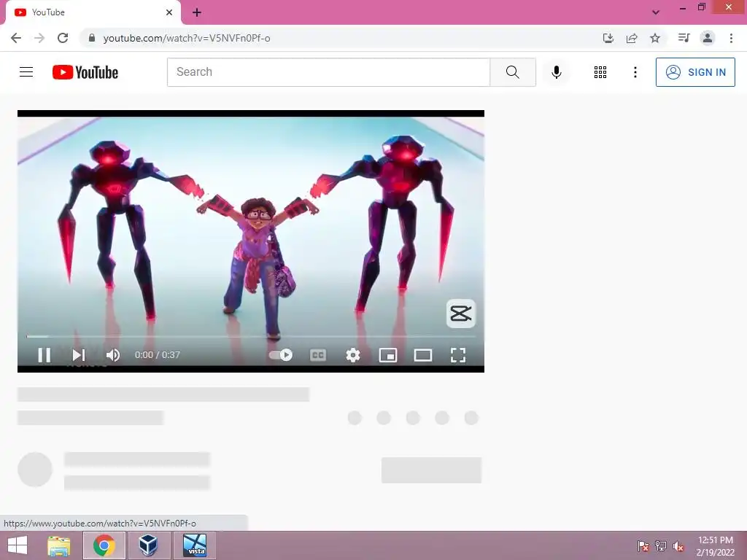Viewport: 747px width, 560px height.
Task: Toggle the autoplay switch in the player
Action: click(281, 355)
